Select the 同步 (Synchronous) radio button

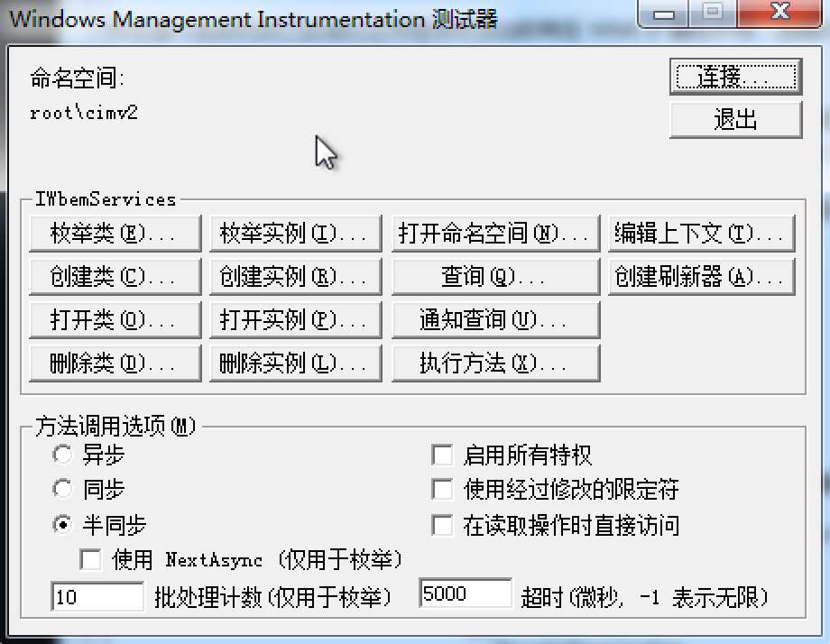pyautogui.click(x=63, y=489)
